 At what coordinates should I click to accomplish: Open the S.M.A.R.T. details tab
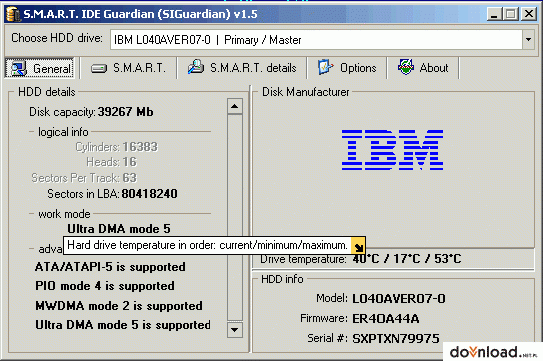(x=242, y=68)
